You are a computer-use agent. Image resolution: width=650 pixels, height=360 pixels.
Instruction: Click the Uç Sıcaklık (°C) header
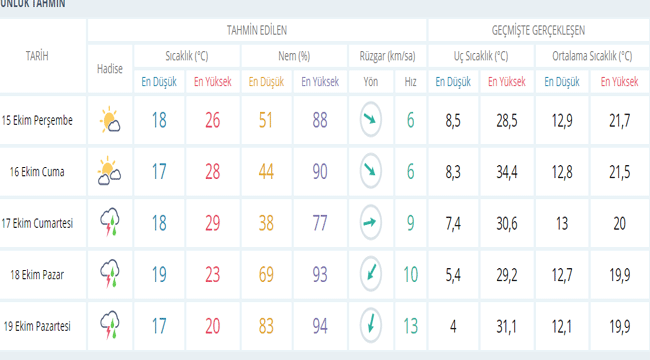[x=481, y=56]
